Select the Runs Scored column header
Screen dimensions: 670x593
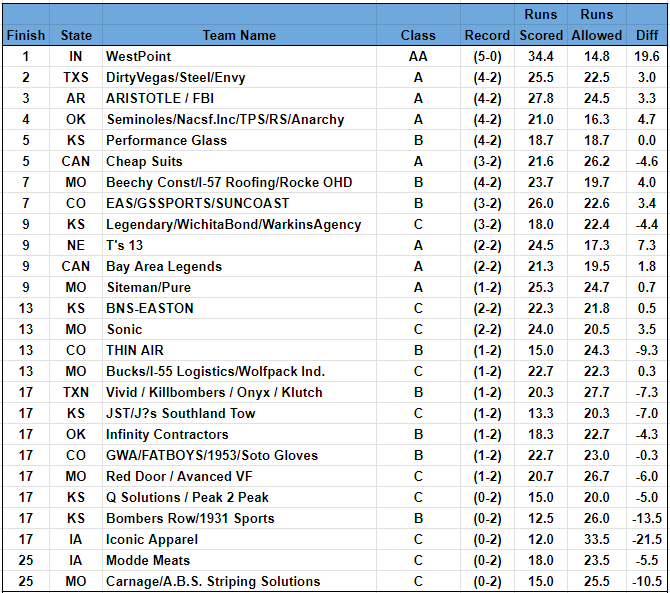(541, 25)
